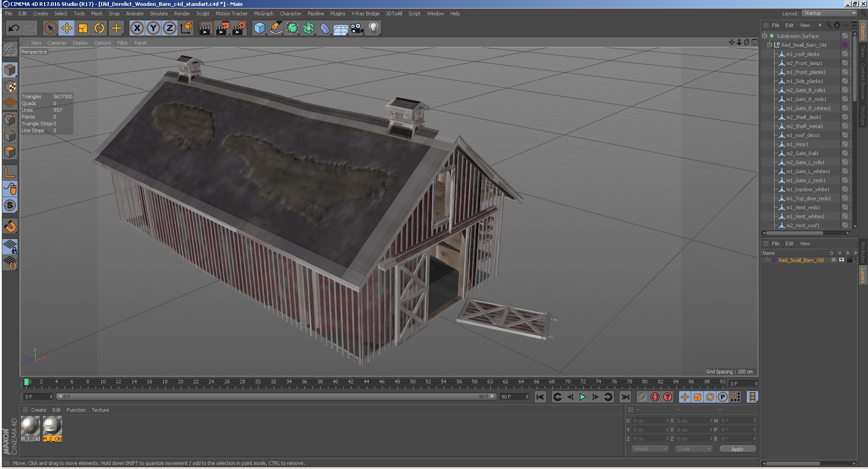Screen dimensions: 868x469
Task: Toggle position keyframe recording icon
Action: point(685,397)
